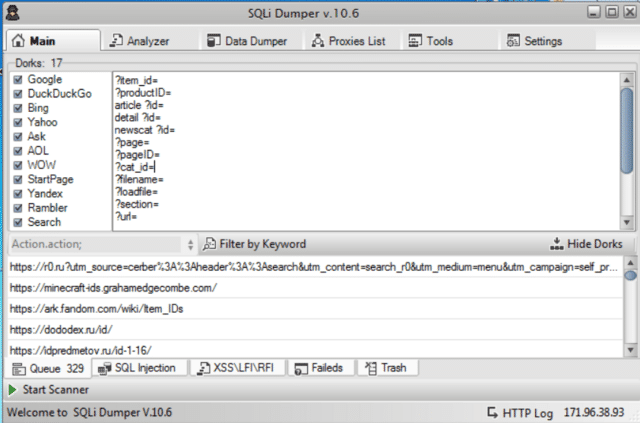Switch to the Analyzer tab
640x423 pixels.
(x=140, y=41)
